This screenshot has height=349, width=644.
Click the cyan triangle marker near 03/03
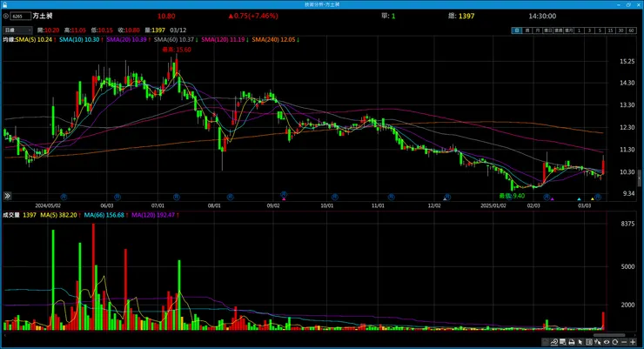pyautogui.click(x=579, y=199)
